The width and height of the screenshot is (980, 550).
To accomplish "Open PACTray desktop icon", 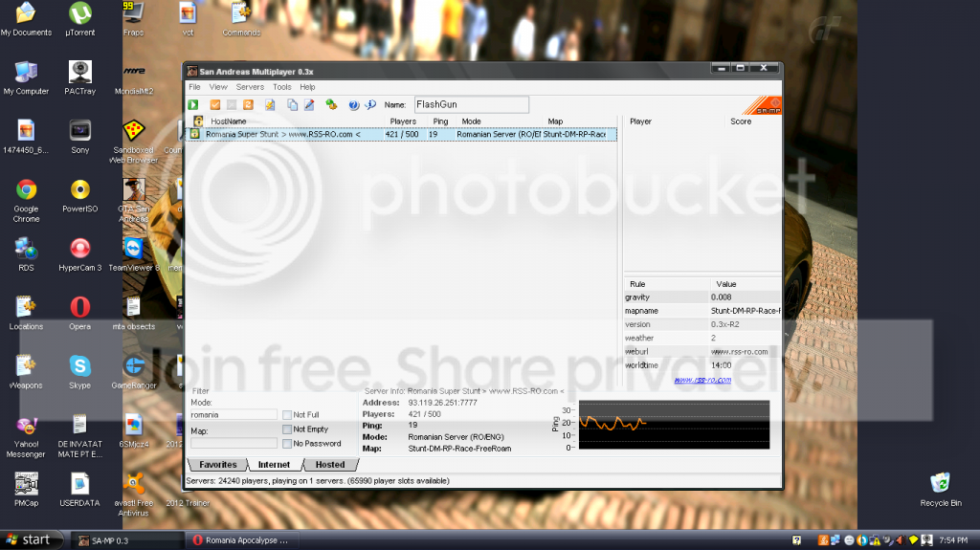I will point(80,78).
